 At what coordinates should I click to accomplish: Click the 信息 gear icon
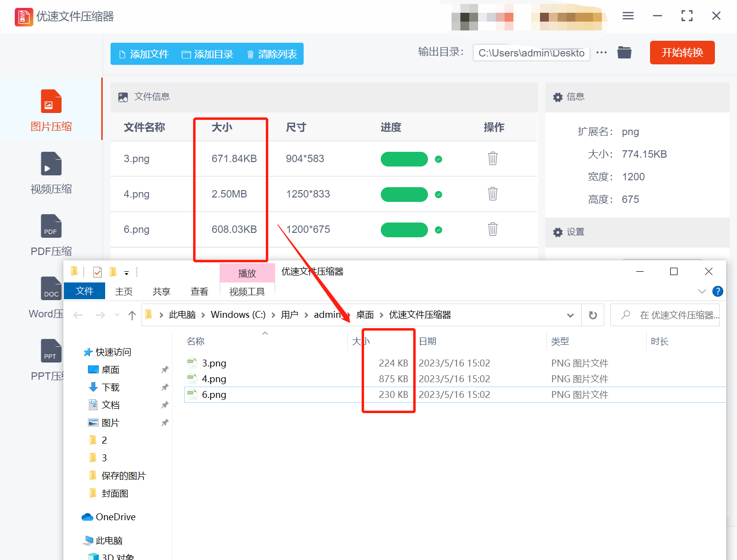click(558, 97)
